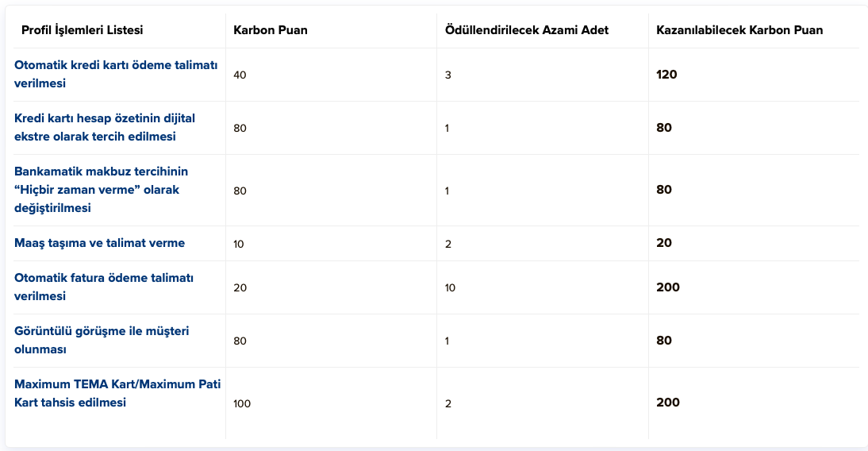Select "Maaş taşıma ve talimat verme" link
Image resolution: width=868 pixels, height=451 pixels.
pyautogui.click(x=100, y=243)
